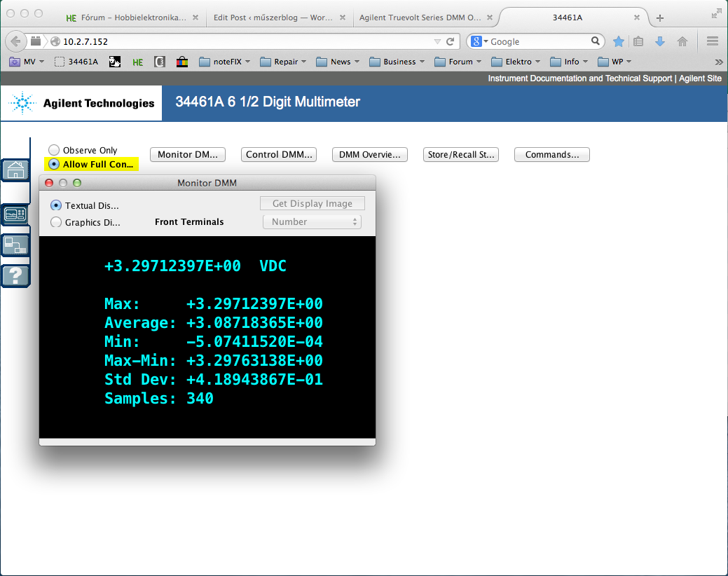The height and width of the screenshot is (576, 728).
Task: Click the Samples count 340
Action: 200,399
